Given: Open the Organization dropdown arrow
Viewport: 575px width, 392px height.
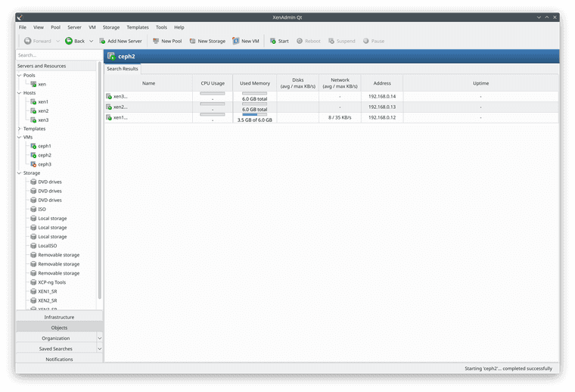Looking at the screenshot, I should (100, 338).
